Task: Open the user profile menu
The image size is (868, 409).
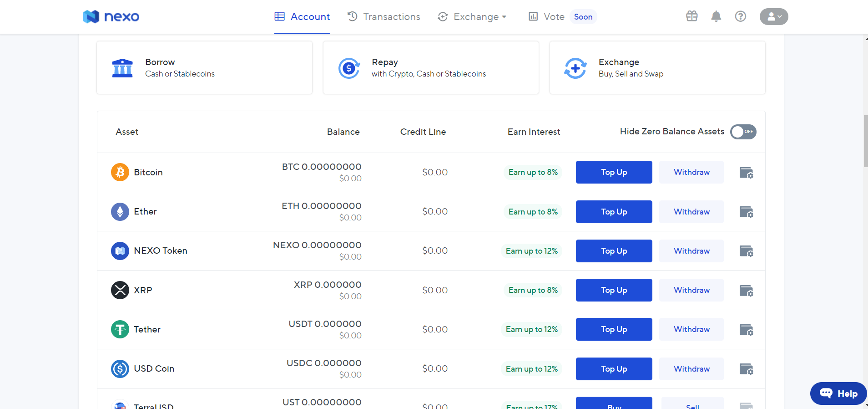Action: click(x=774, y=16)
